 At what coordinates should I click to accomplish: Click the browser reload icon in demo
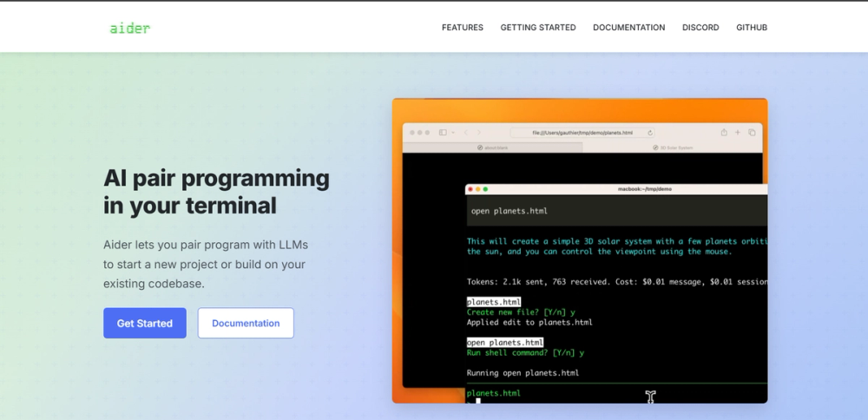[x=650, y=133]
